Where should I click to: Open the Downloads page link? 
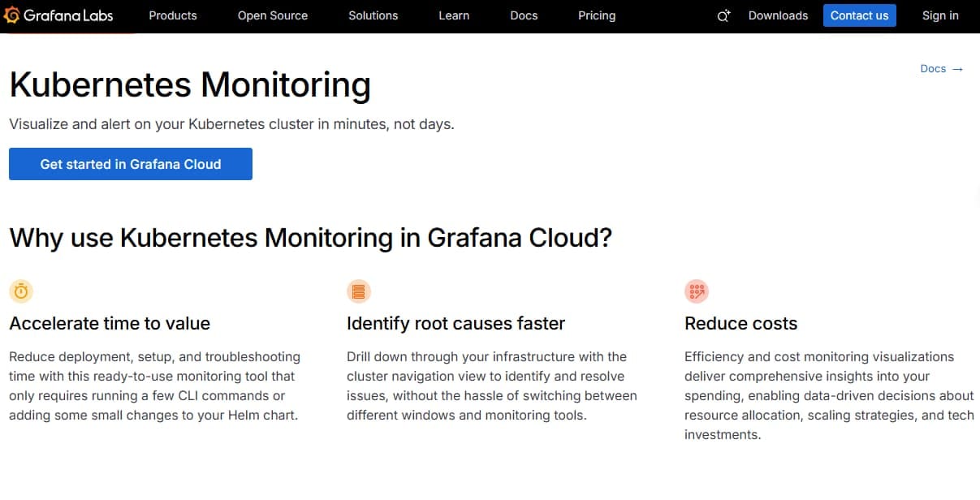[777, 15]
